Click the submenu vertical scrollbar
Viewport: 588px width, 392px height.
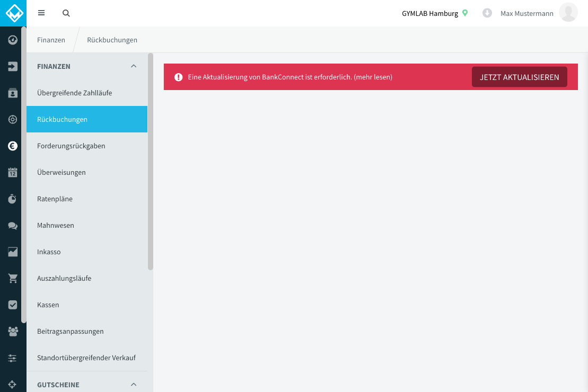151,162
